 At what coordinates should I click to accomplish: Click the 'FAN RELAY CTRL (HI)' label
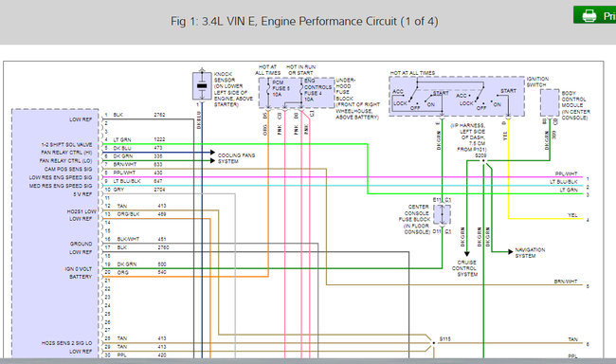click(x=66, y=153)
